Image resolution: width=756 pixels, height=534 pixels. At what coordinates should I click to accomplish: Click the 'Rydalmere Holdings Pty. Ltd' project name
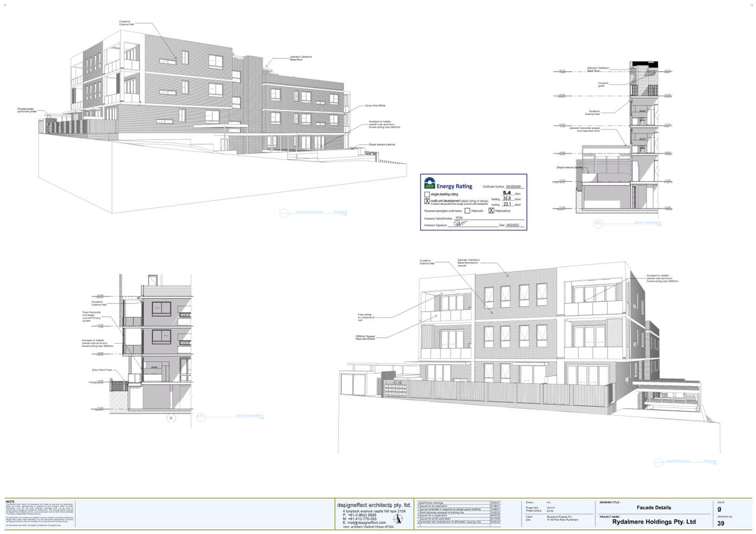[654, 522]
